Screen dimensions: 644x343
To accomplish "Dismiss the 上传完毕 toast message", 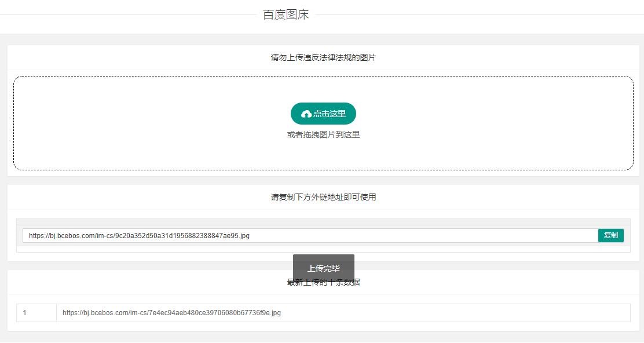I will pyautogui.click(x=324, y=268).
